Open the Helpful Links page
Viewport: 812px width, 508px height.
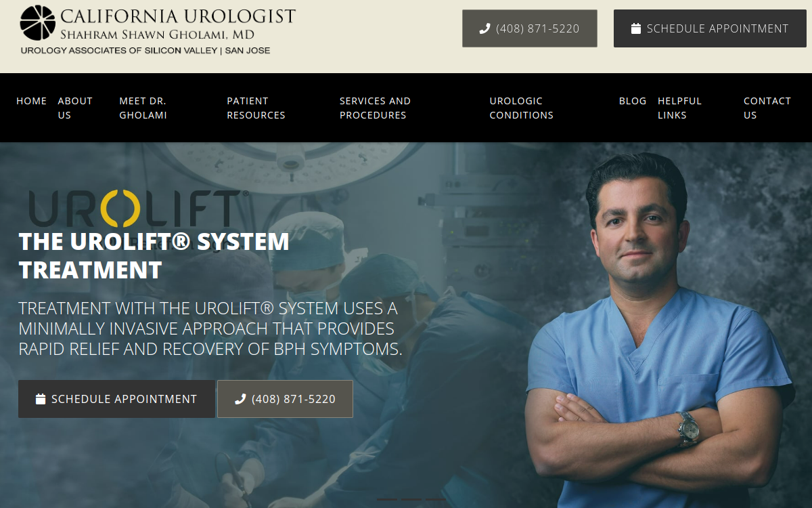(679, 108)
